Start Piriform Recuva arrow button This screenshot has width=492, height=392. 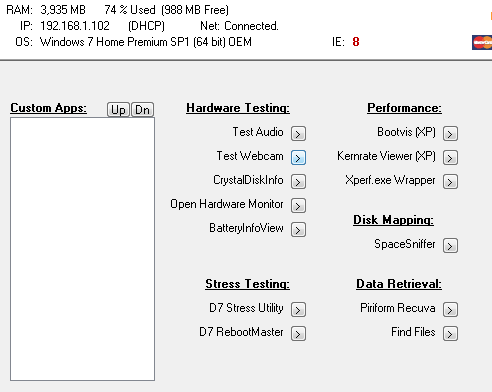450,310
